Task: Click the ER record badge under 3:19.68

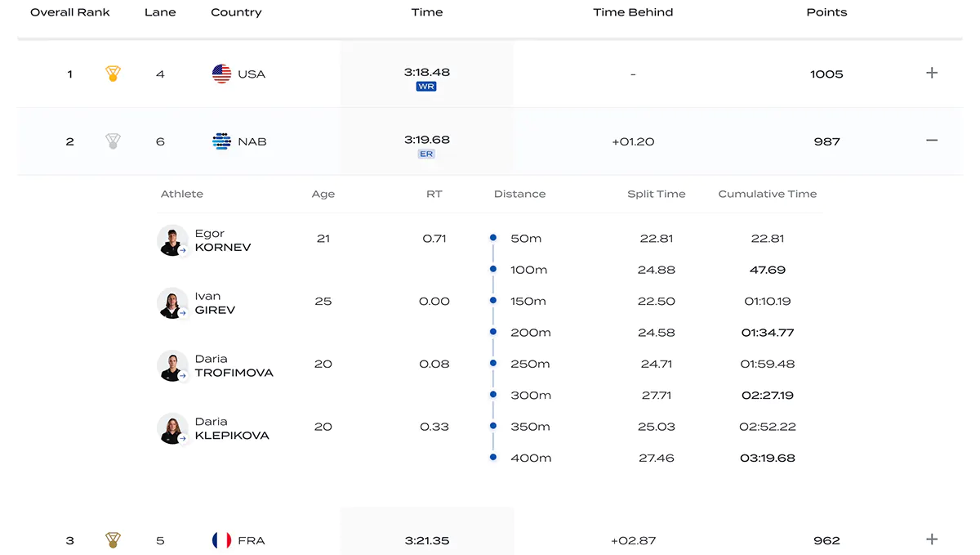Action: tap(426, 154)
